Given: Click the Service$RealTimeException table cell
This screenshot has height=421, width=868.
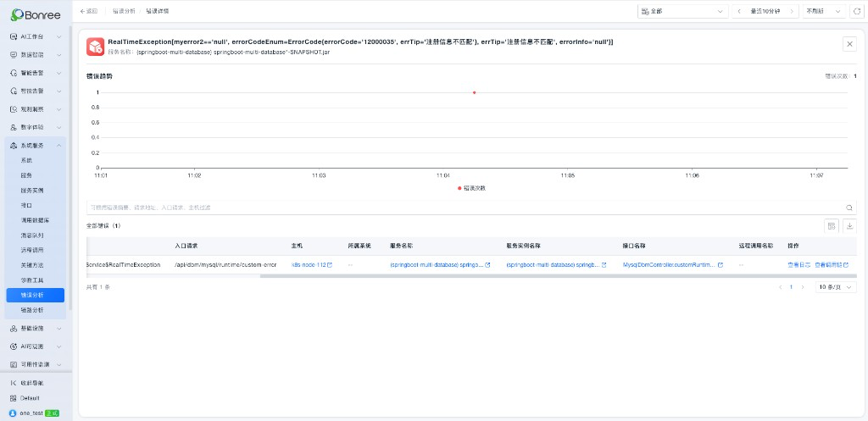Looking at the screenshot, I should tap(124, 265).
